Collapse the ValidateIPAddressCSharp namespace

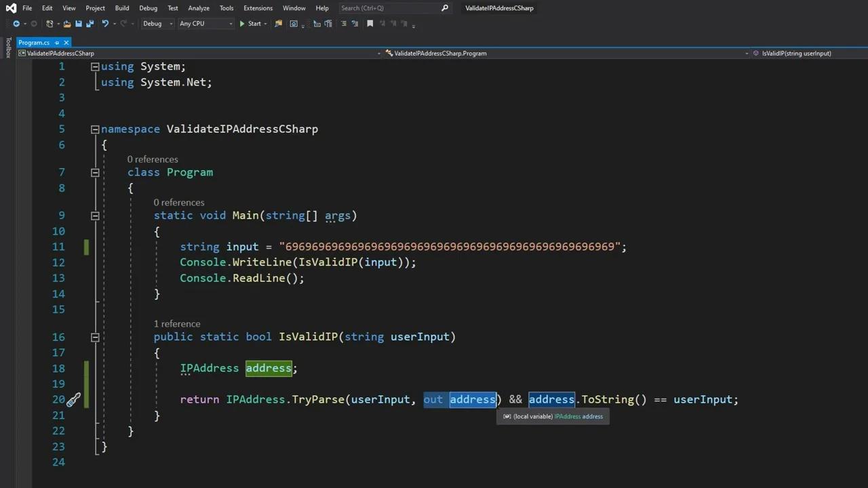tap(96, 129)
